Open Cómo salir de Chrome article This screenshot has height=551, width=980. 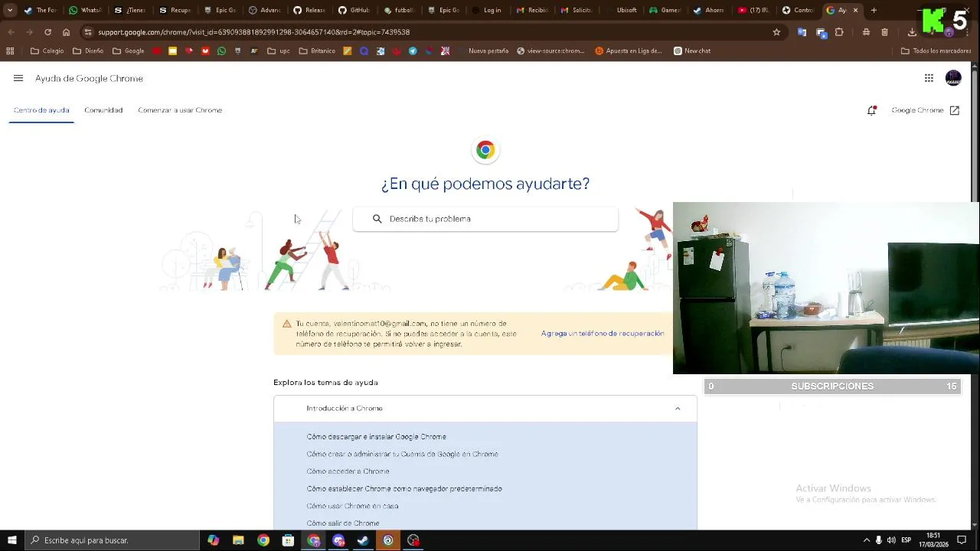click(342, 523)
